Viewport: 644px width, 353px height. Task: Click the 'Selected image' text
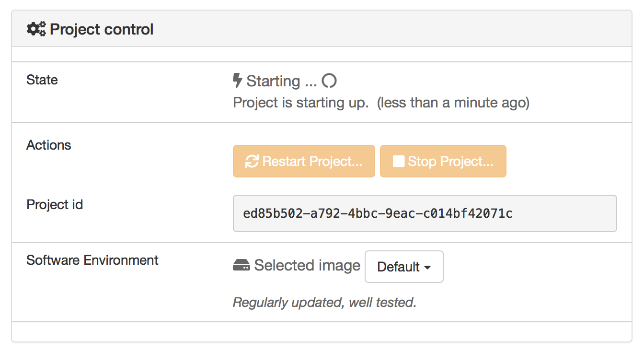point(307,265)
